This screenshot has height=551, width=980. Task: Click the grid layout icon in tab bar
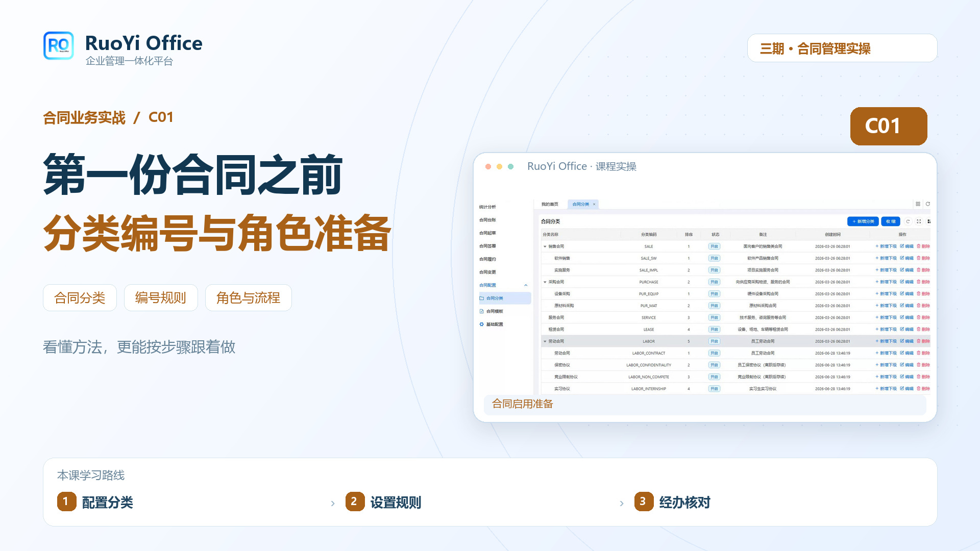click(x=918, y=204)
